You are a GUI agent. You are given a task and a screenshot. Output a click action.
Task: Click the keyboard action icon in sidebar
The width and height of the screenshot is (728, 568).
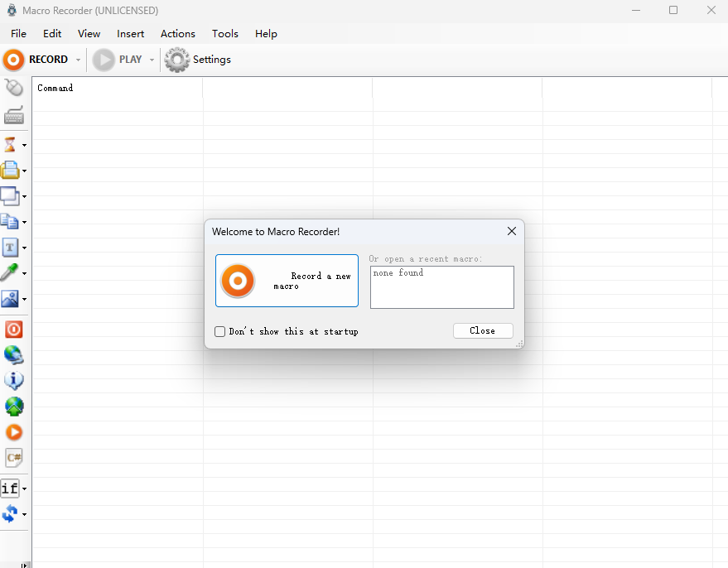coord(14,116)
